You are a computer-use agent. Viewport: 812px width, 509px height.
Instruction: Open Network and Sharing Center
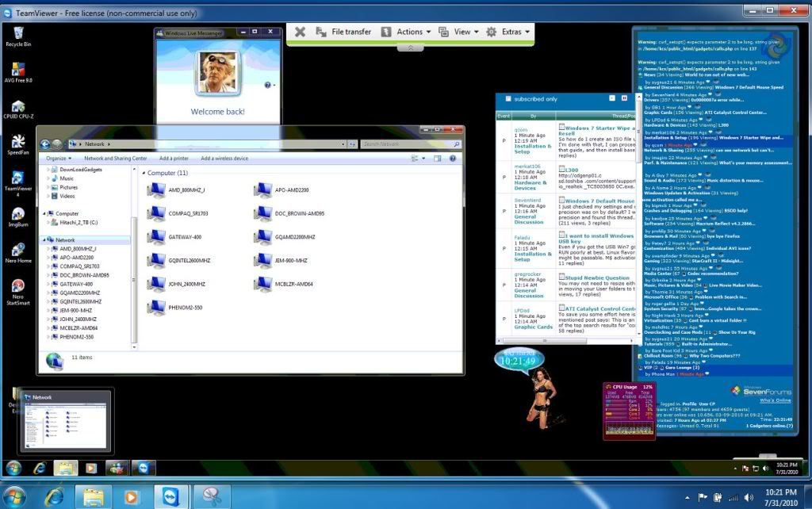point(116,159)
